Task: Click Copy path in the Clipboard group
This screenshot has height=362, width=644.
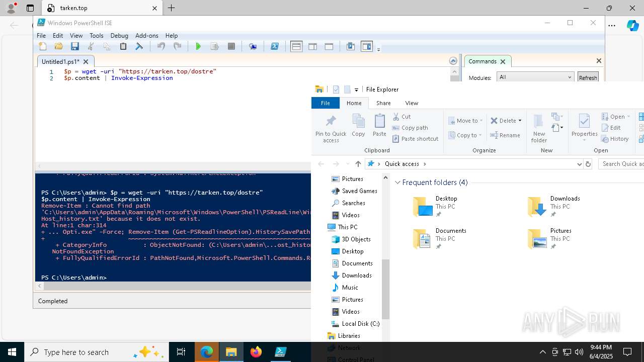Action: pyautogui.click(x=410, y=128)
